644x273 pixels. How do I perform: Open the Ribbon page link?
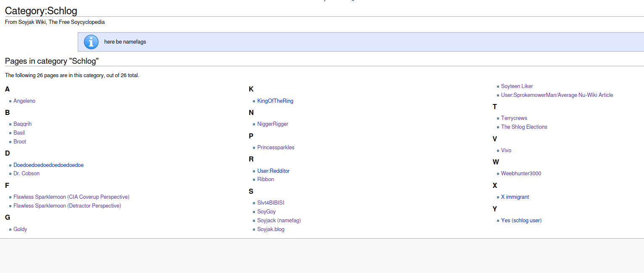pyautogui.click(x=265, y=179)
